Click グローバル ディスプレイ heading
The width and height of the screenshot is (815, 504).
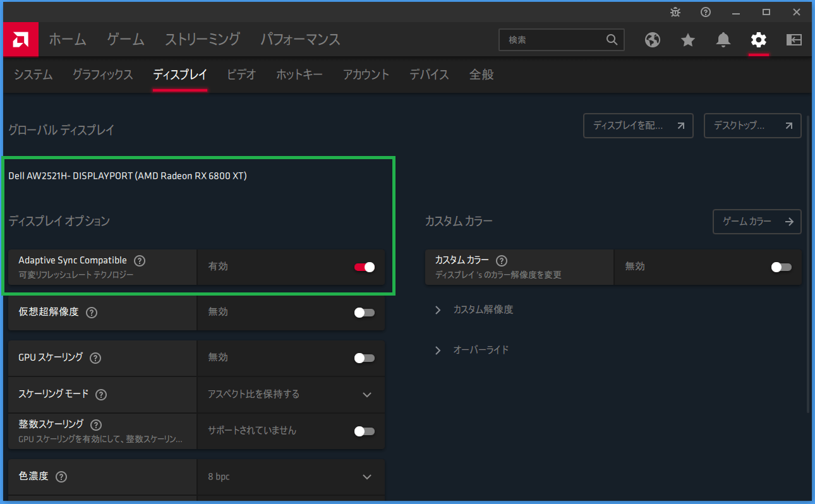click(x=61, y=130)
